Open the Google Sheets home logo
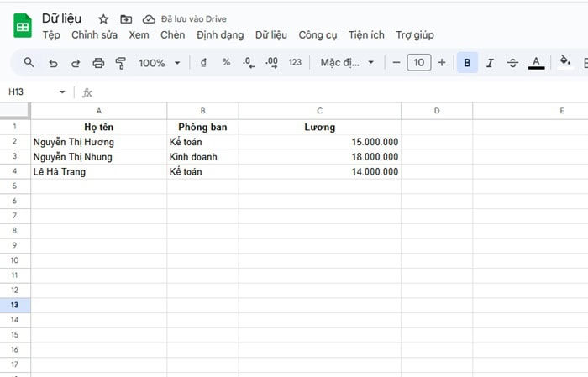This screenshot has width=588, height=377. pos(23,26)
